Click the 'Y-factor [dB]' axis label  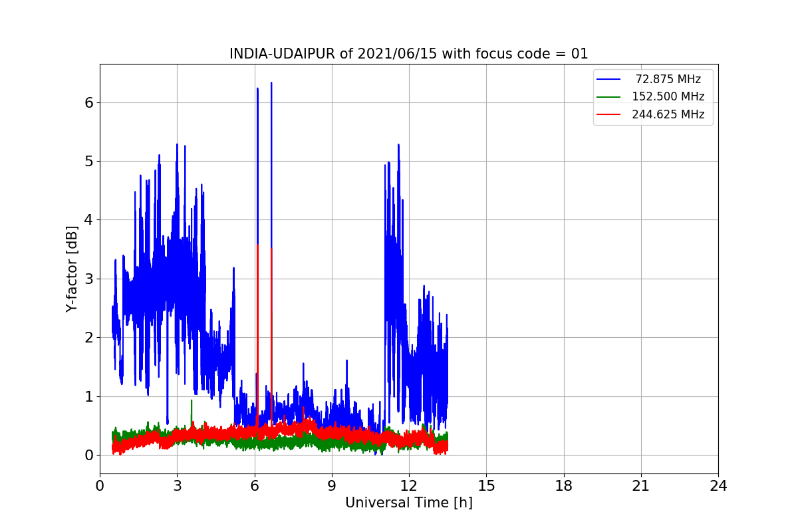pos(72,269)
